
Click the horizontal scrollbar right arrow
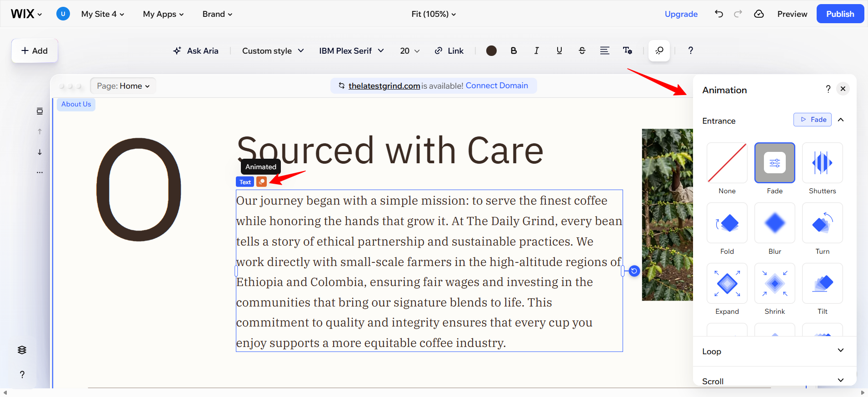click(863, 392)
